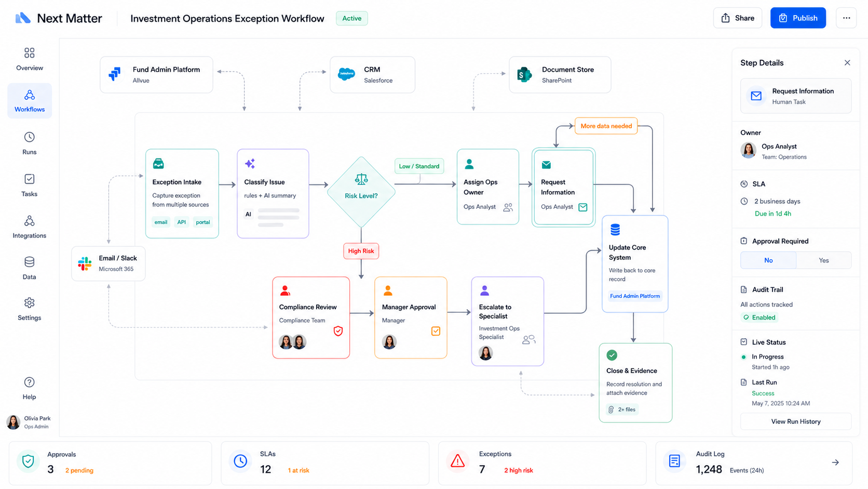The width and height of the screenshot is (868, 489).
Task: Click the Compliance Review red person icon
Action: click(285, 290)
